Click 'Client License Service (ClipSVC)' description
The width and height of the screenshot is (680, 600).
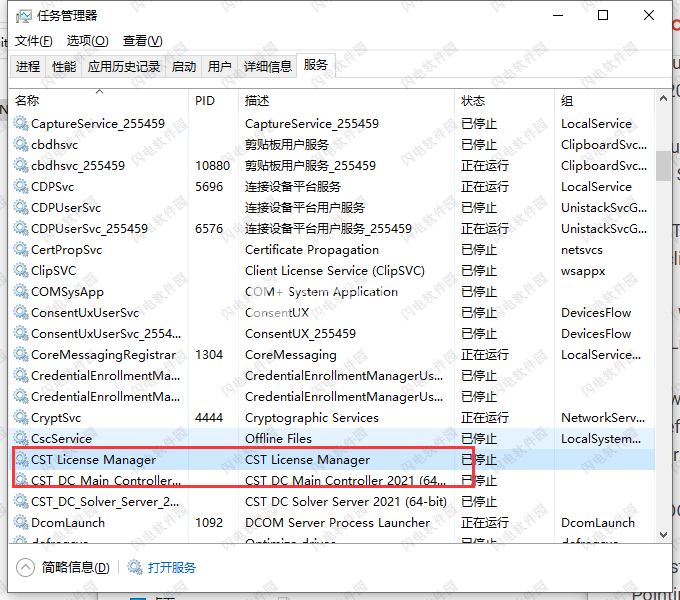point(335,271)
